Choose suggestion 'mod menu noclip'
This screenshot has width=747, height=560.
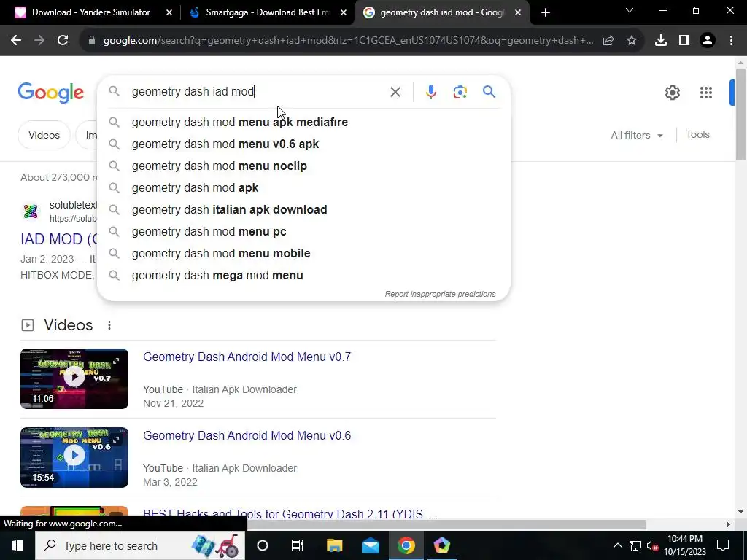click(x=304, y=166)
